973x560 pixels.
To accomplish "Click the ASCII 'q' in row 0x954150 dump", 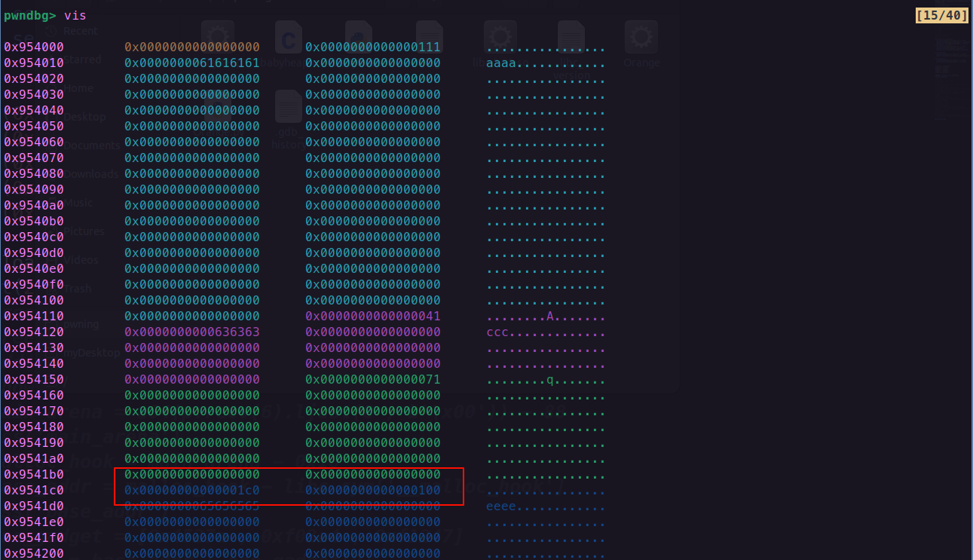I will [550, 379].
